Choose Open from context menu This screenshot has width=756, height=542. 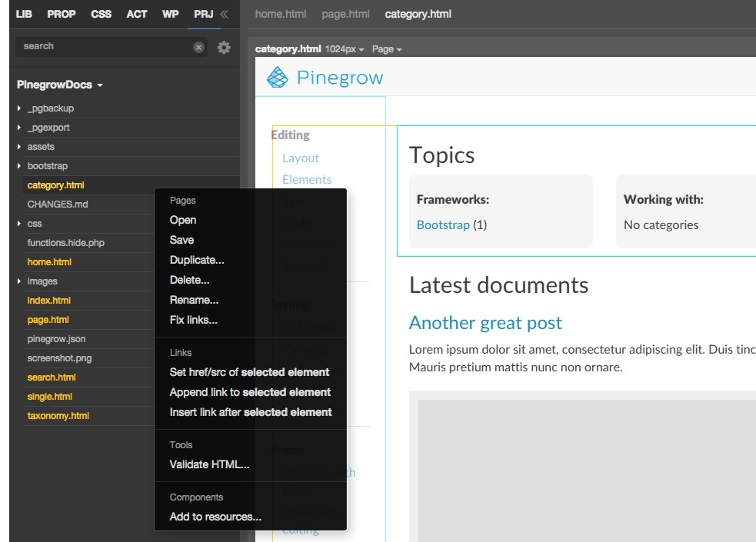pyautogui.click(x=183, y=220)
